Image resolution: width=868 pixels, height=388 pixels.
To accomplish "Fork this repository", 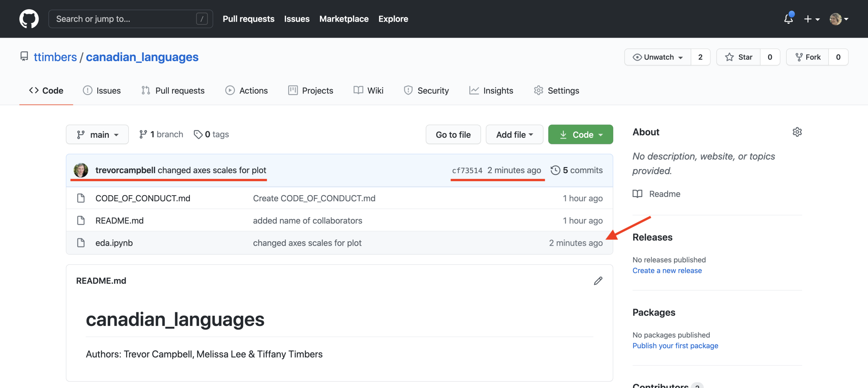I will point(808,57).
